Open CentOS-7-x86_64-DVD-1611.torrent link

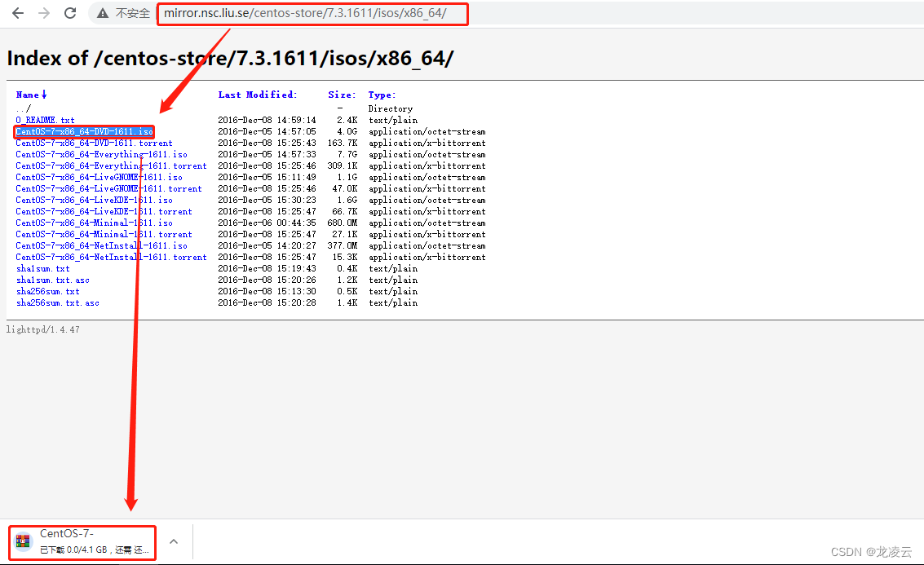click(x=95, y=143)
